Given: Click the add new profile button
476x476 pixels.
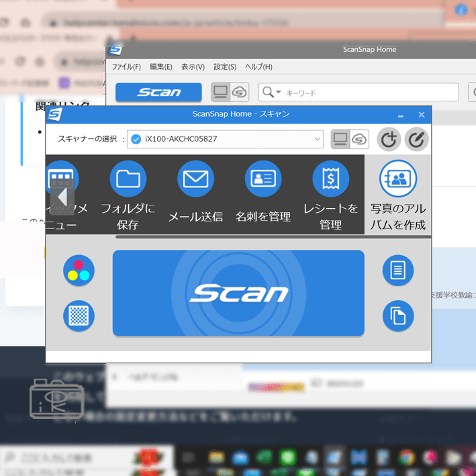Looking at the screenshot, I should 389,140.
